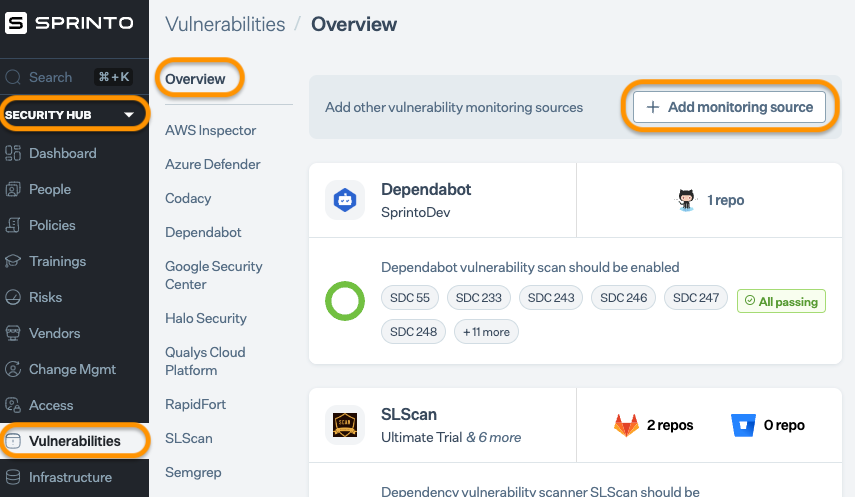Viewport: 855px width, 497px height.
Task: Open the Codacy source page
Action: (188, 199)
